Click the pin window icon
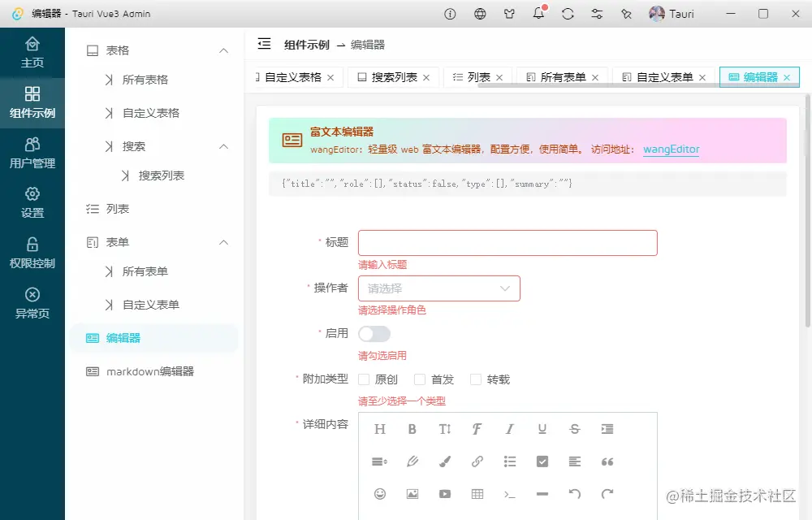This screenshot has height=520, width=812. [626, 14]
